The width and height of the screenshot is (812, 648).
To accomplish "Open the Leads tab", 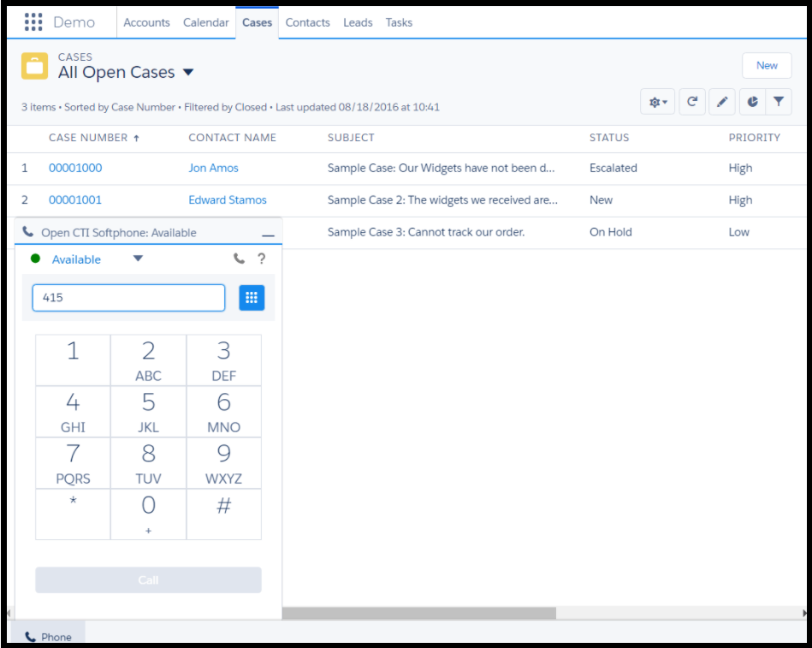I will 358,23.
